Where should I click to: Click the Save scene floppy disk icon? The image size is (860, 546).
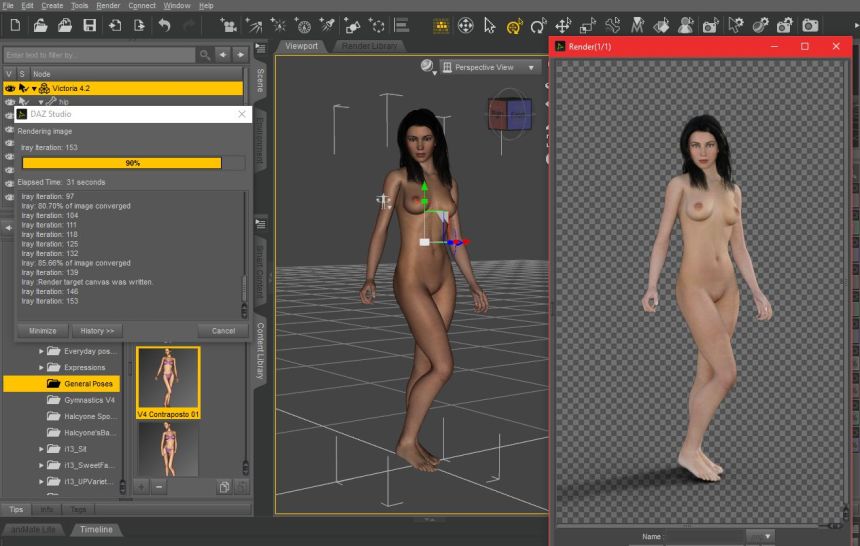pyautogui.click(x=90, y=25)
